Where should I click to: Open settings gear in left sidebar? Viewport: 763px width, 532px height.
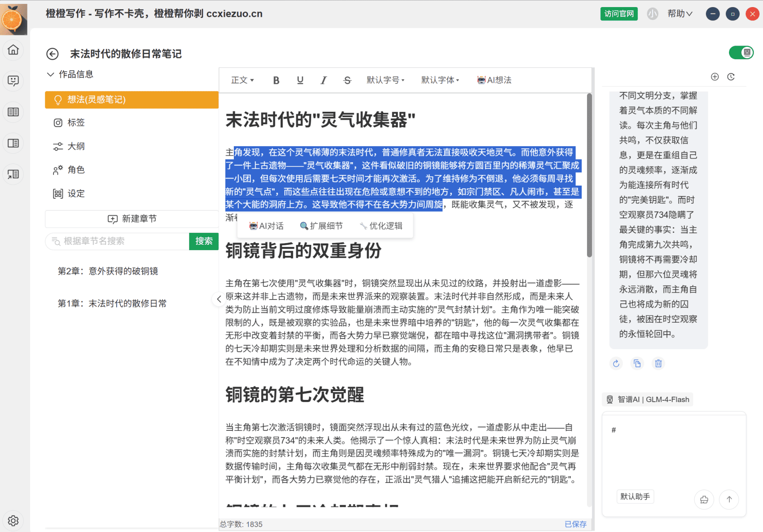[13, 521]
